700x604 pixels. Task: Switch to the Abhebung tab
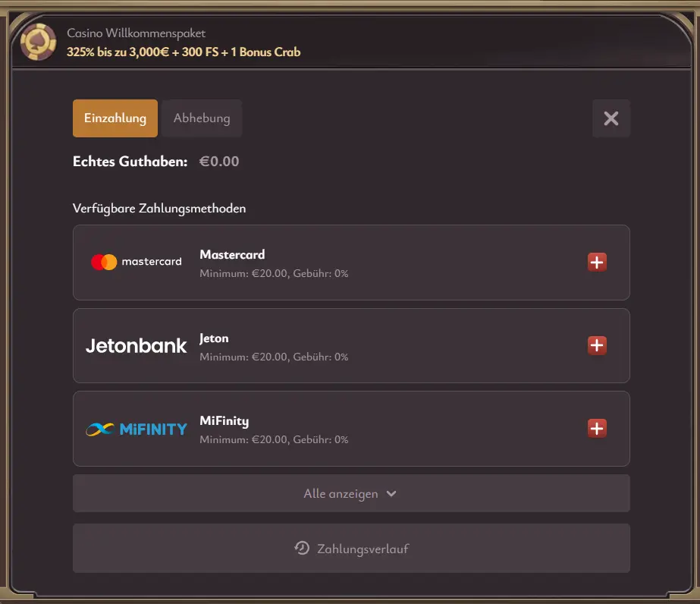coord(201,118)
